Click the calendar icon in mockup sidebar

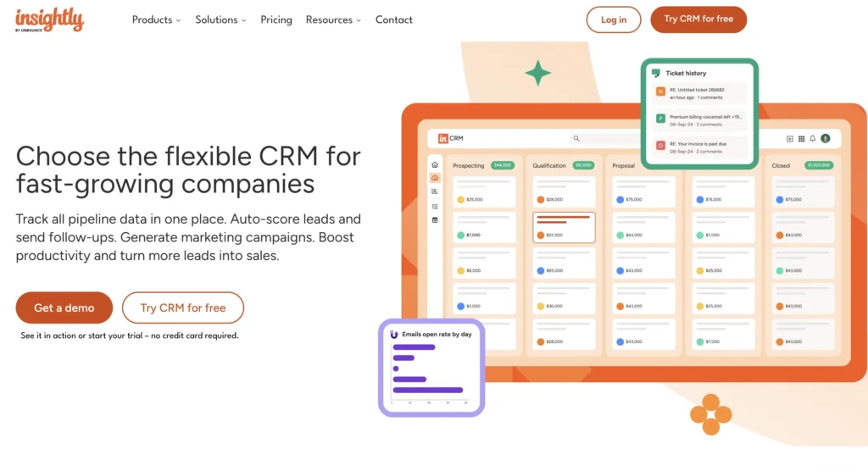[435, 220]
